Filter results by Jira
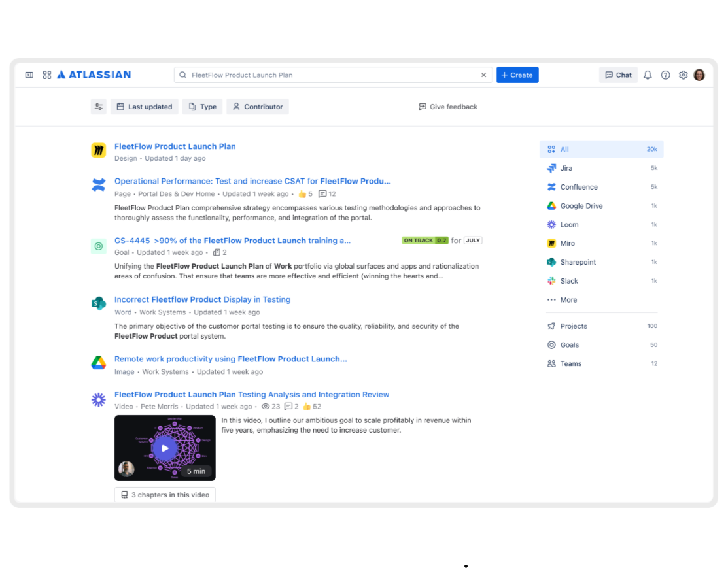The image size is (728, 585). coord(601,168)
